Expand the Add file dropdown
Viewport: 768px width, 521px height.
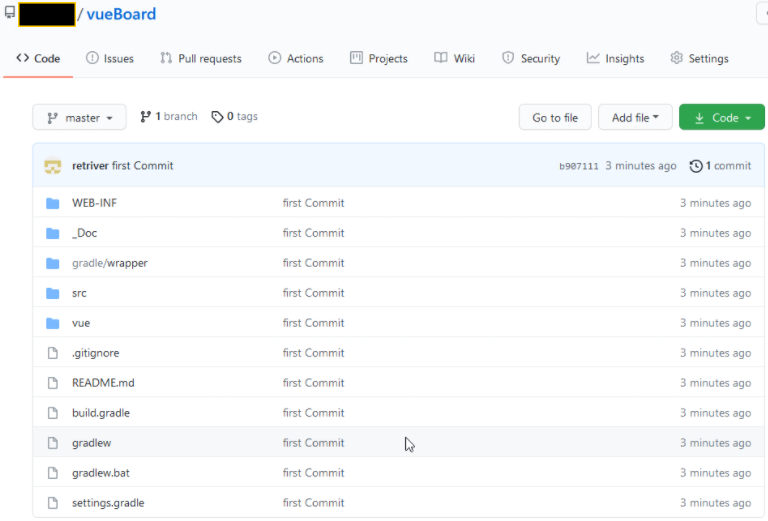point(635,118)
